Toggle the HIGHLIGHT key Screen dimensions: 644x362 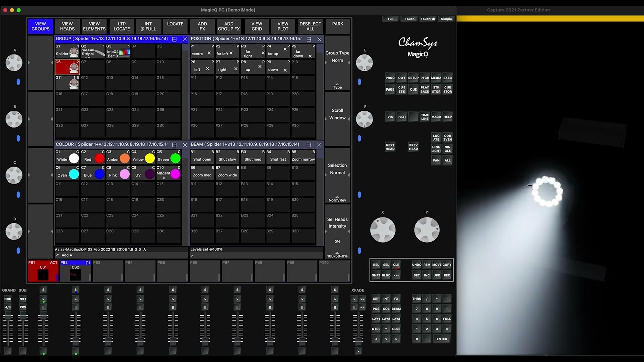pos(436,149)
